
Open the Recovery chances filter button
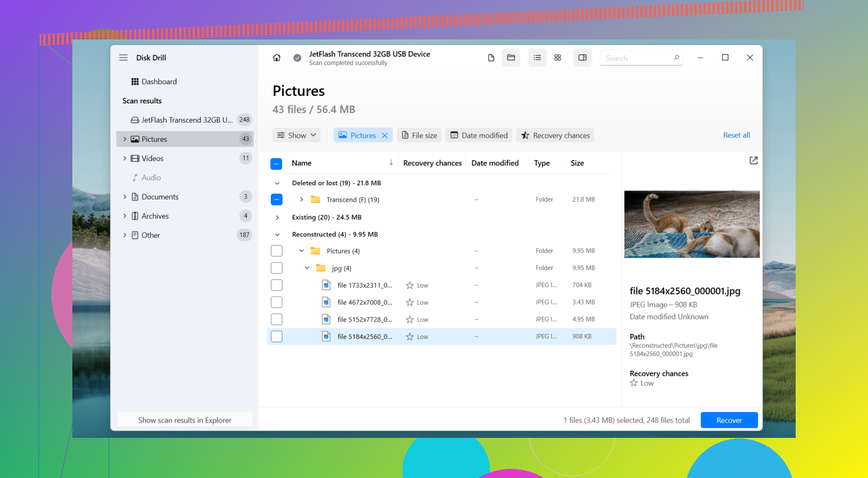555,136
